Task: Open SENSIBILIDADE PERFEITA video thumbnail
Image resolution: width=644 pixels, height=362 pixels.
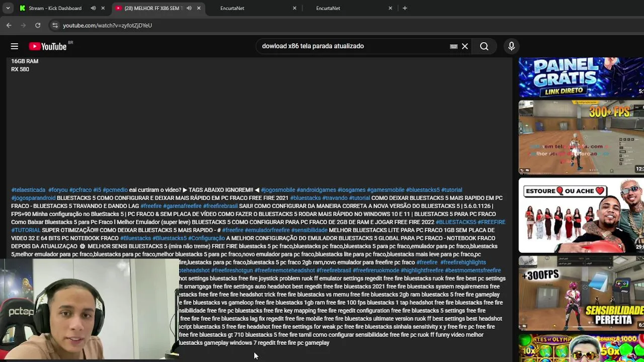Action: (581, 293)
